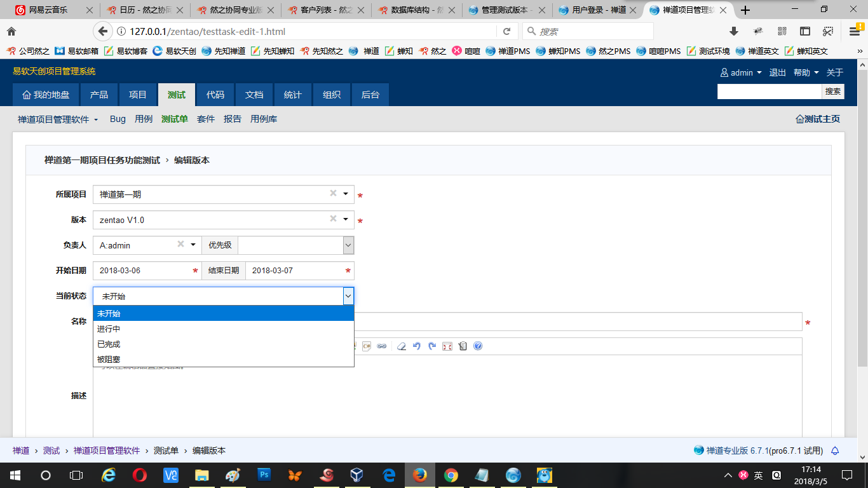Open the 统计 tab
868x488 pixels.
[x=293, y=95]
